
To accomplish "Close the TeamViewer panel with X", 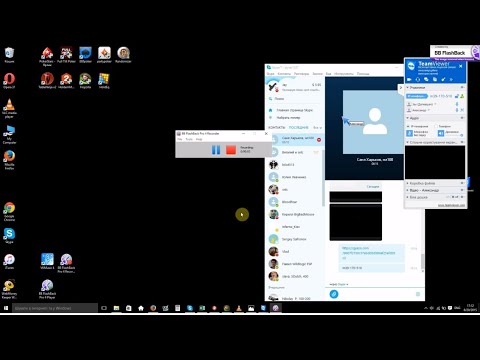I will click(x=461, y=66).
